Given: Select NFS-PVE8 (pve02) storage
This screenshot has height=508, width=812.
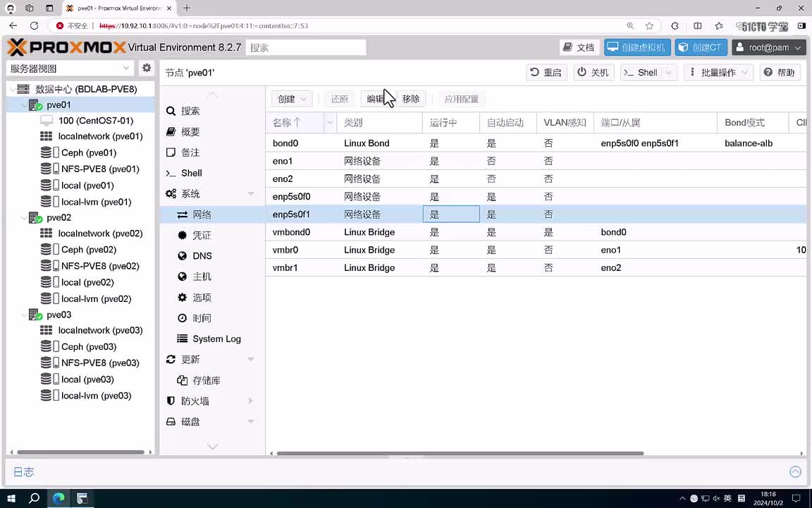Looking at the screenshot, I should click(x=100, y=266).
